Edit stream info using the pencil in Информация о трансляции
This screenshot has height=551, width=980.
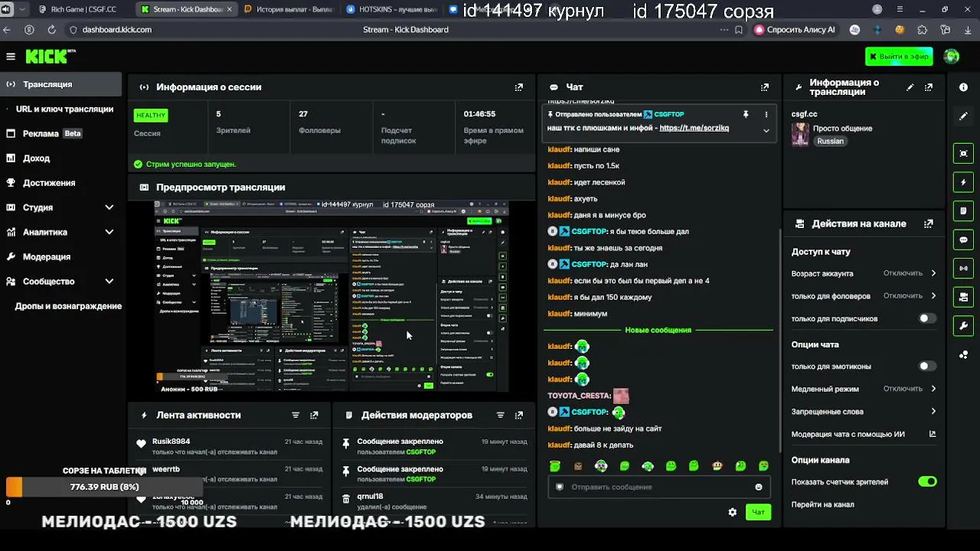click(x=910, y=87)
